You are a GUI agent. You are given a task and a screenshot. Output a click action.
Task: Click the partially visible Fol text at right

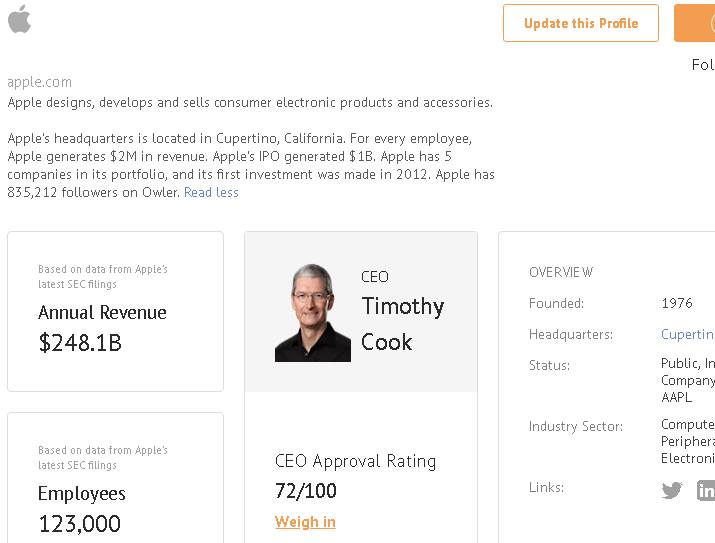tap(702, 65)
